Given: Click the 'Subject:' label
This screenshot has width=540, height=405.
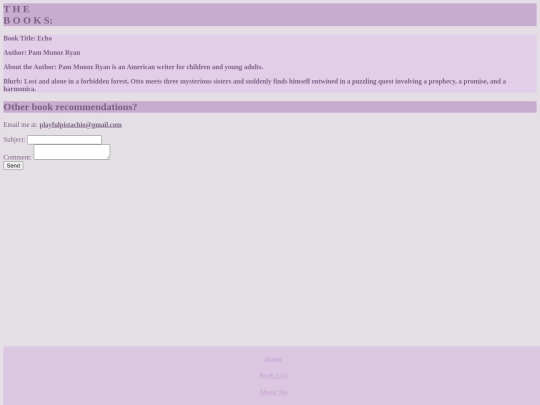Looking at the screenshot, I should (x=14, y=139).
